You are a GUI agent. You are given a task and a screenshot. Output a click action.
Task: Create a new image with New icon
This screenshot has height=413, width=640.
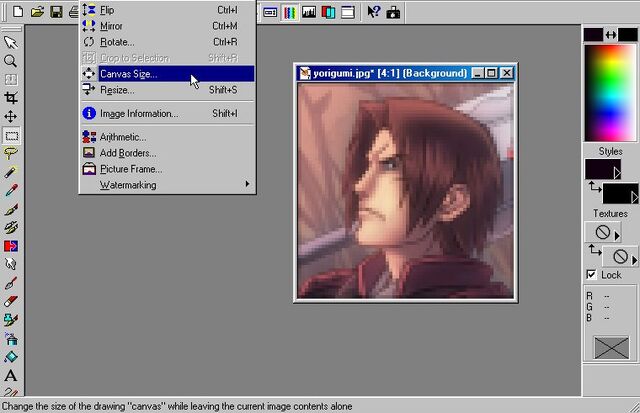18,12
